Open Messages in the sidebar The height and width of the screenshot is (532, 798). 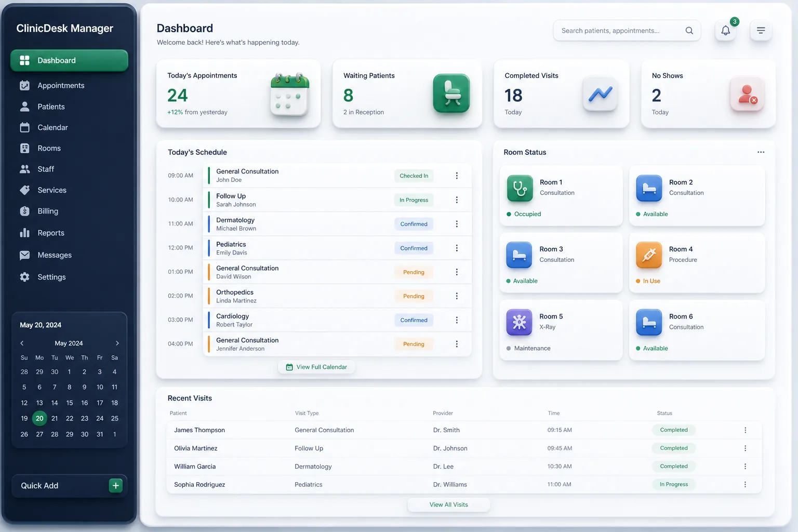[x=69, y=255]
